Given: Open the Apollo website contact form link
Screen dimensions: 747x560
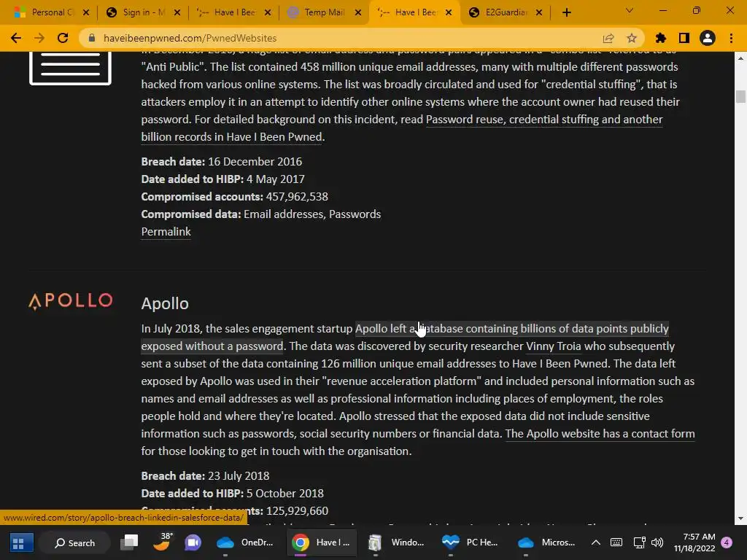Looking at the screenshot, I should 600,434.
